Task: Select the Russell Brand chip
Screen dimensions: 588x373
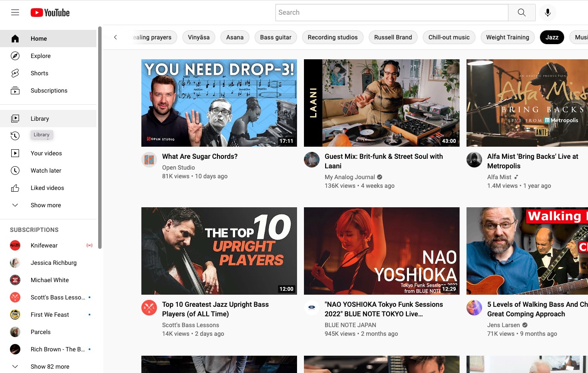Action: 393,37
